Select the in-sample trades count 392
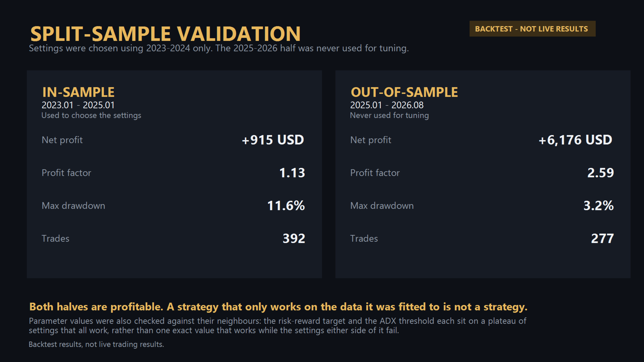The height and width of the screenshot is (362, 644). 294,238
